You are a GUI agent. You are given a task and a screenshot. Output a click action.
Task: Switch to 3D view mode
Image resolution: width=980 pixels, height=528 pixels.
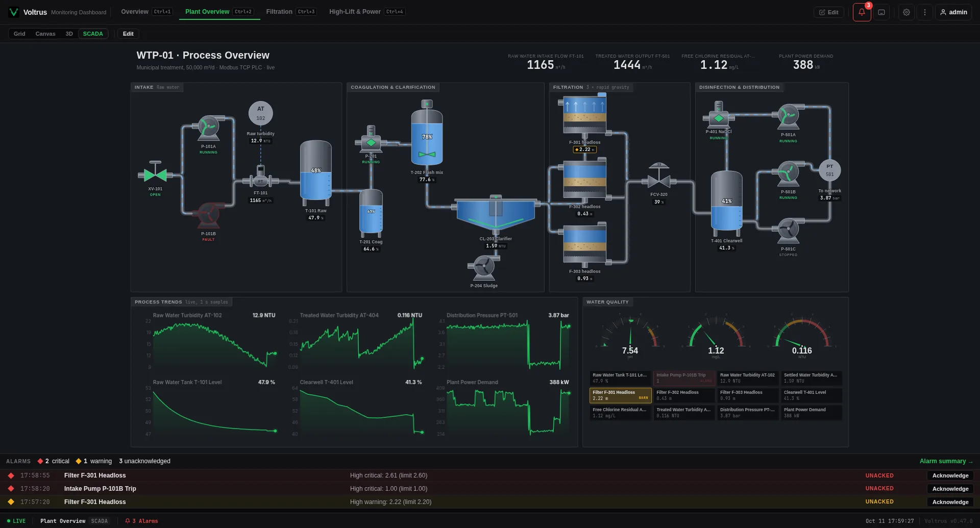click(x=69, y=34)
